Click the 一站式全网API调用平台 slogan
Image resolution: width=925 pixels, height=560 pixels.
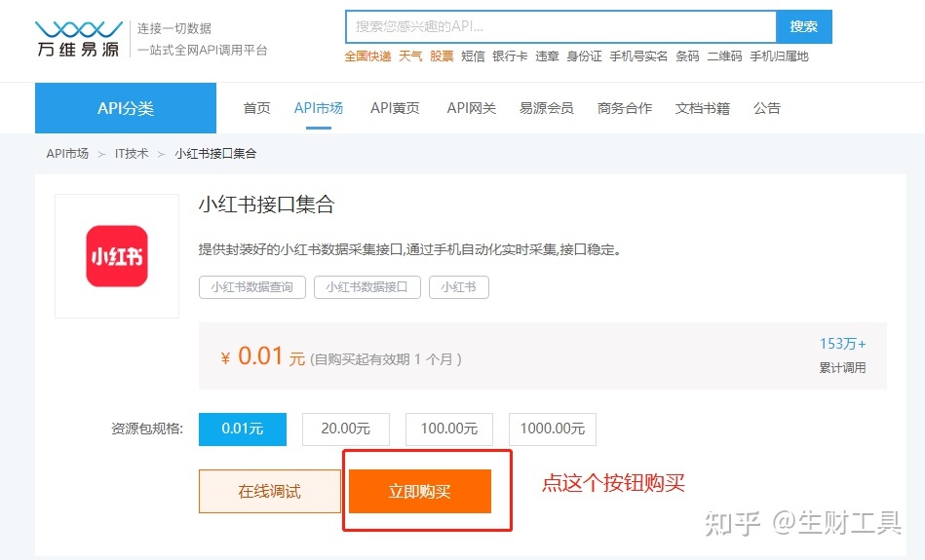(203, 50)
